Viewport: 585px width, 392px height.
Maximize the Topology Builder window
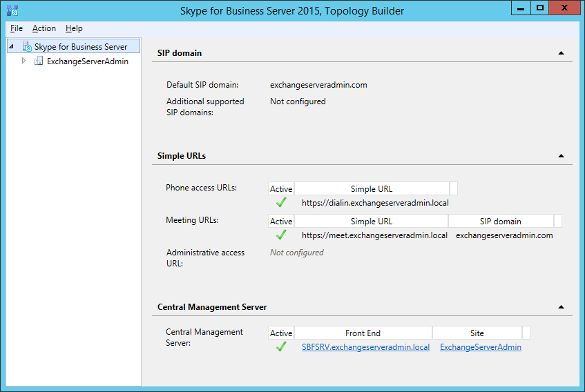tap(539, 8)
